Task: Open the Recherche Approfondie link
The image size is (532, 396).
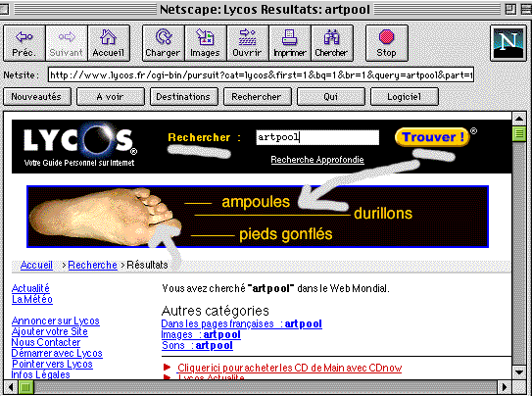Action: coord(317,160)
